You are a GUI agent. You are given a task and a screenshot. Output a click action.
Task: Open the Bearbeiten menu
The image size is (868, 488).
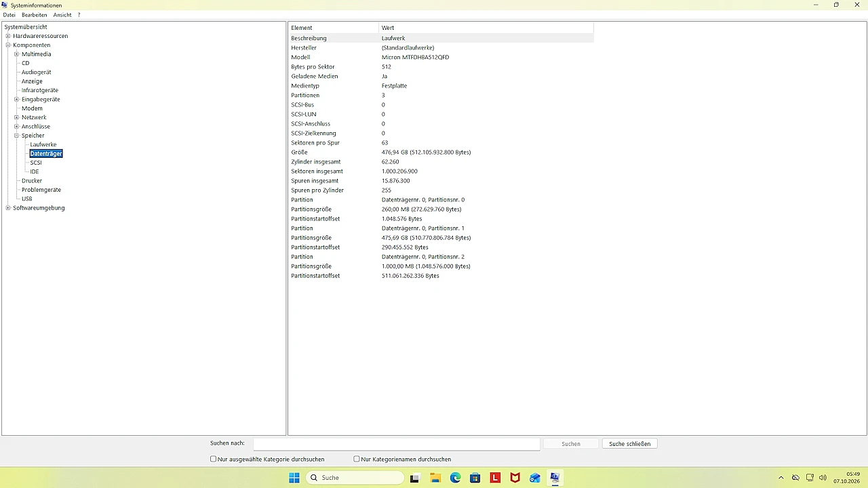point(35,15)
